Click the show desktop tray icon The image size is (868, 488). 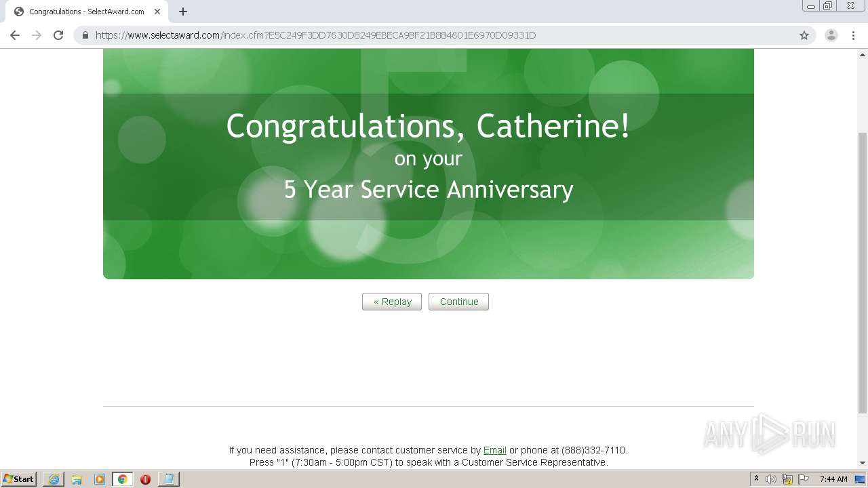click(x=861, y=479)
